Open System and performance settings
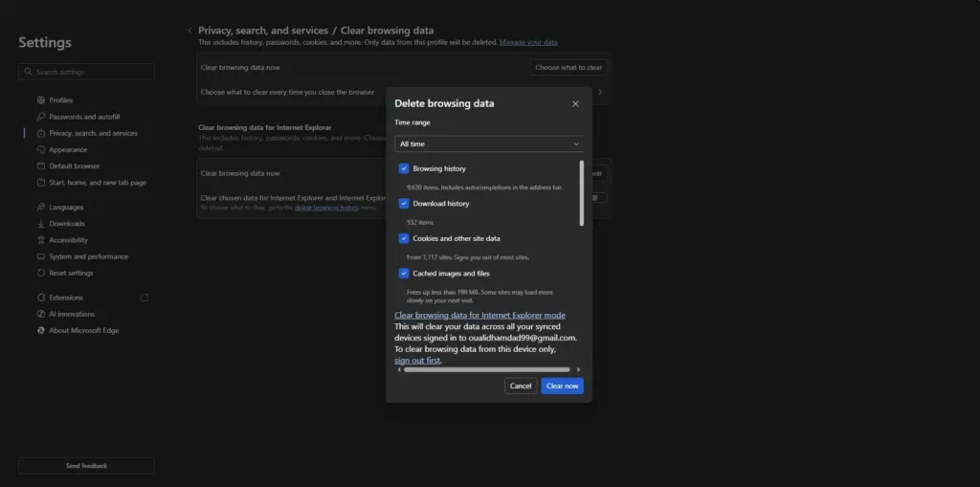The image size is (980, 487). (x=88, y=256)
